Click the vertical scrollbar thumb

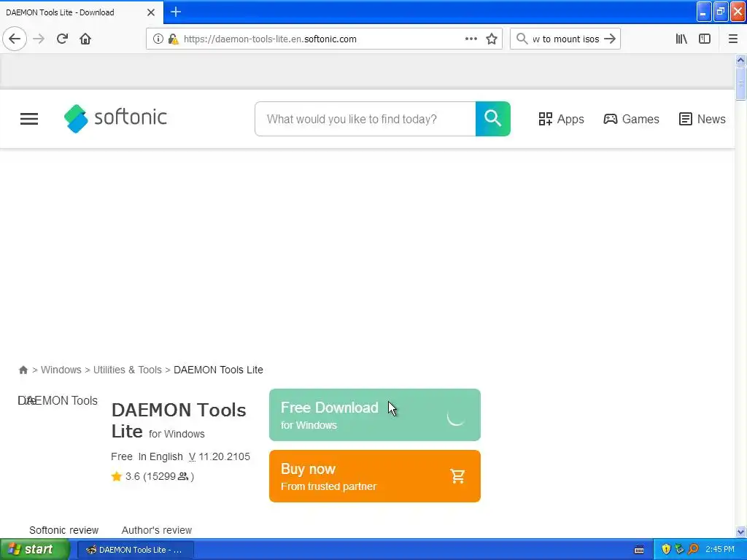coord(741,84)
